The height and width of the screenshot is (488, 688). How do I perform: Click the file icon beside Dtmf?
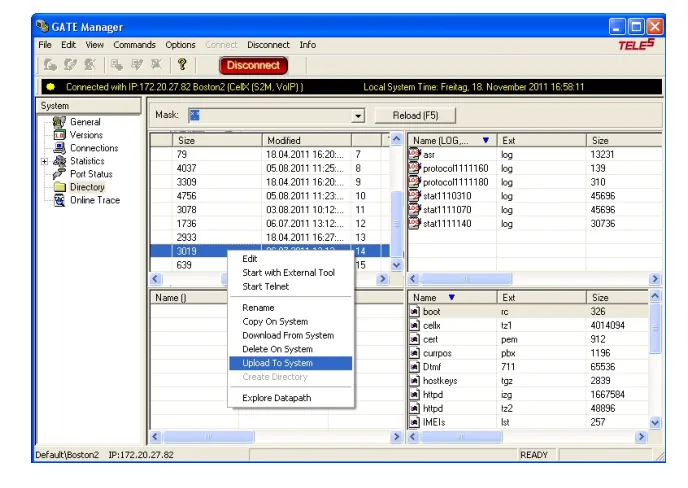pos(415,366)
